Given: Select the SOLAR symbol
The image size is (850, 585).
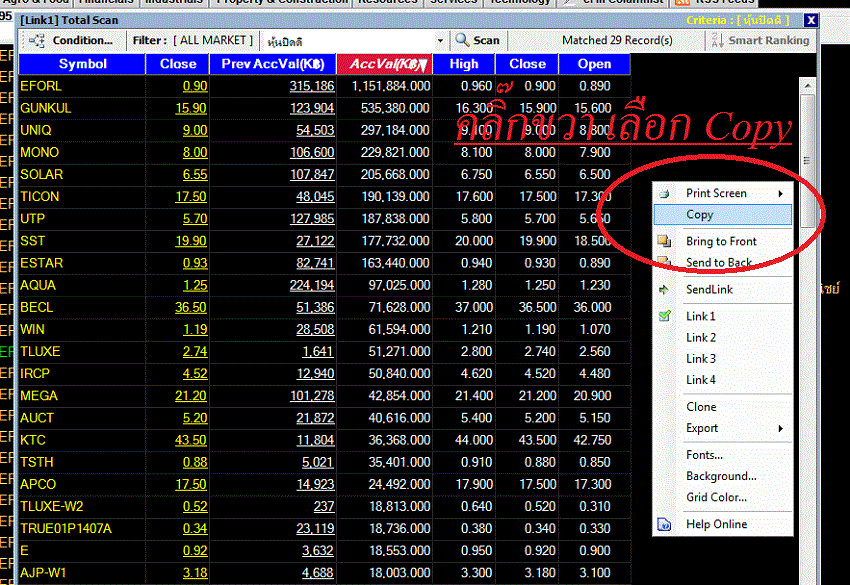Looking at the screenshot, I should coord(42,175).
